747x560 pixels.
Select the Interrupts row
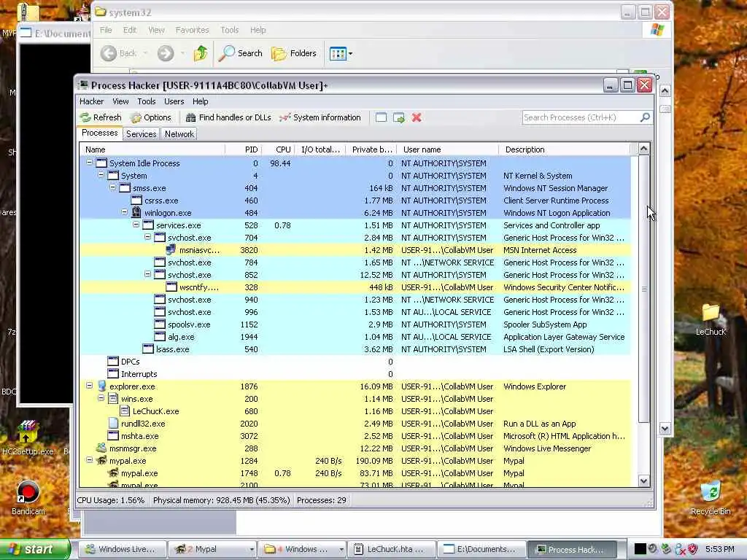tap(355, 374)
